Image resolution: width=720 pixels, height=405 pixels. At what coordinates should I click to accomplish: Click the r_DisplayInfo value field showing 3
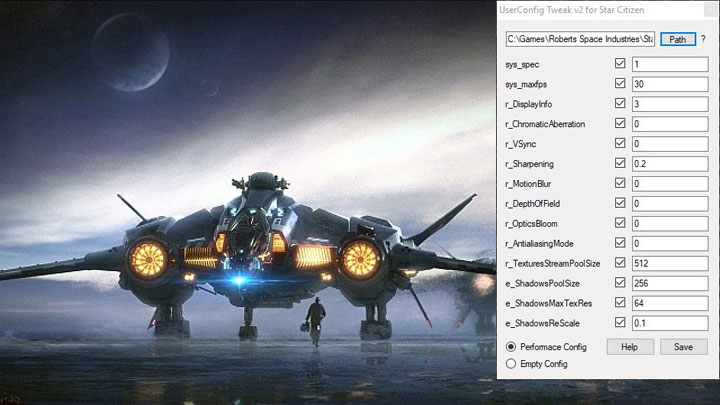[x=670, y=104]
